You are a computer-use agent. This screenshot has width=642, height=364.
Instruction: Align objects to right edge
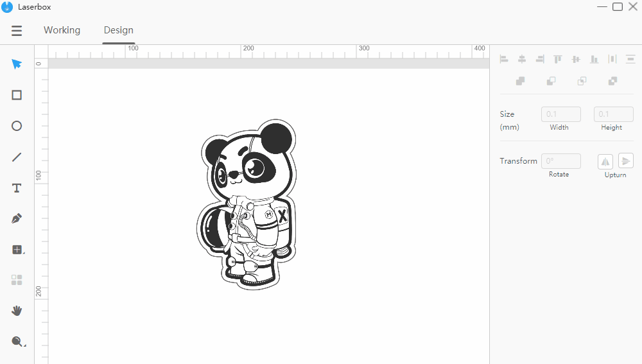click(x=540, y=59)
